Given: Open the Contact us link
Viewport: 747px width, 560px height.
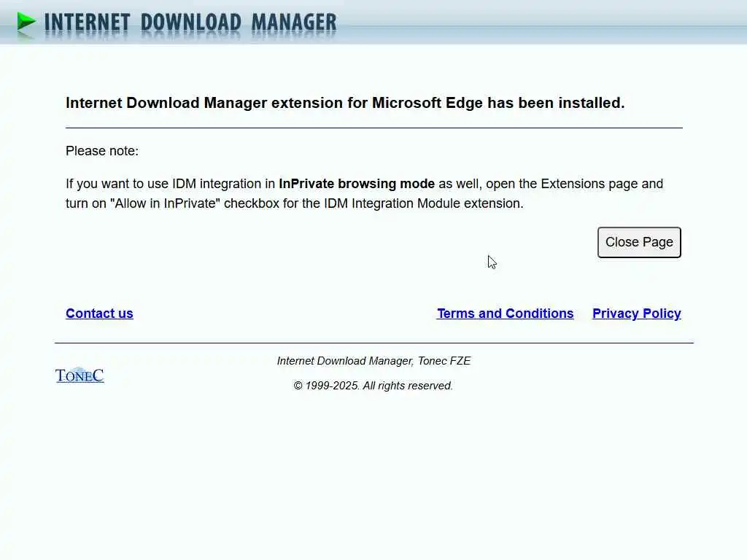Looking at the screenshot, I should pos(99,314).
